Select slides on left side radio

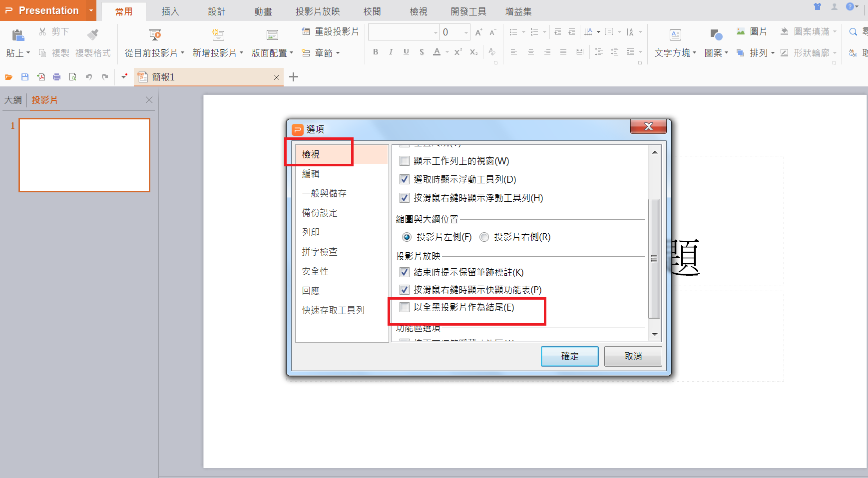coord(407,237)
